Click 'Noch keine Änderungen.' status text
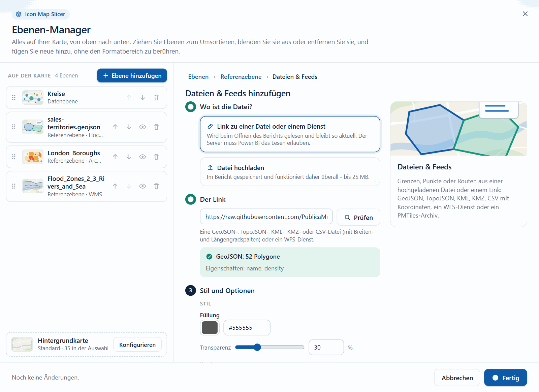539x392 pixels. pos(45,378)
